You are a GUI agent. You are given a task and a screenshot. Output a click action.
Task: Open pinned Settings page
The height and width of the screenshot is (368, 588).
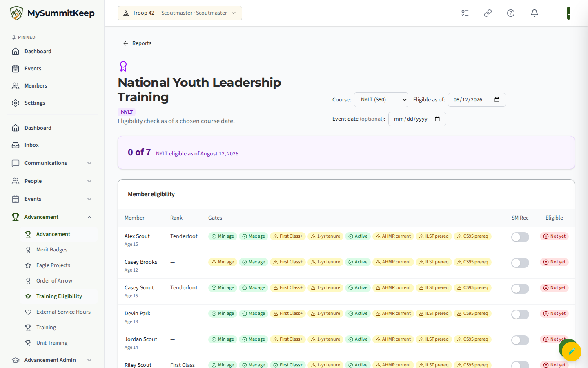click(52, 103)
